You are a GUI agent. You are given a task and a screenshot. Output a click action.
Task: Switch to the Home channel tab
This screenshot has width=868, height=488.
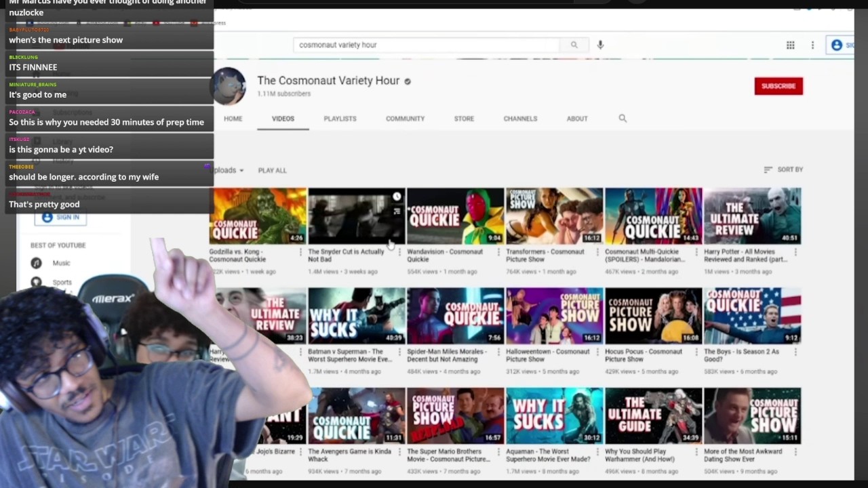pos(233,119)
